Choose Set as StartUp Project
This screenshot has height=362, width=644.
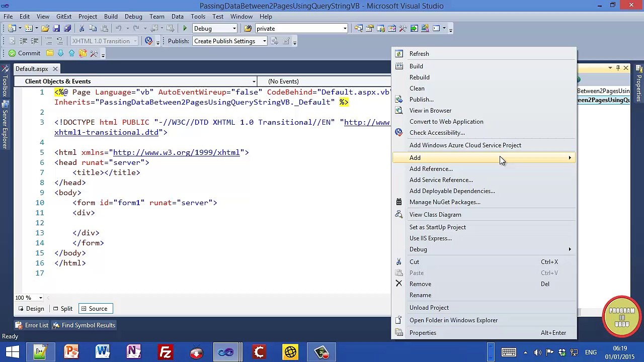tap(484, 227)
